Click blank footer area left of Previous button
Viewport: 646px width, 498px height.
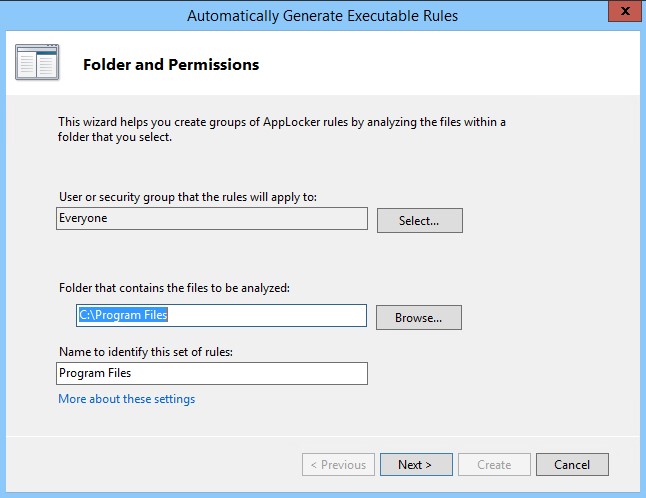150,464
